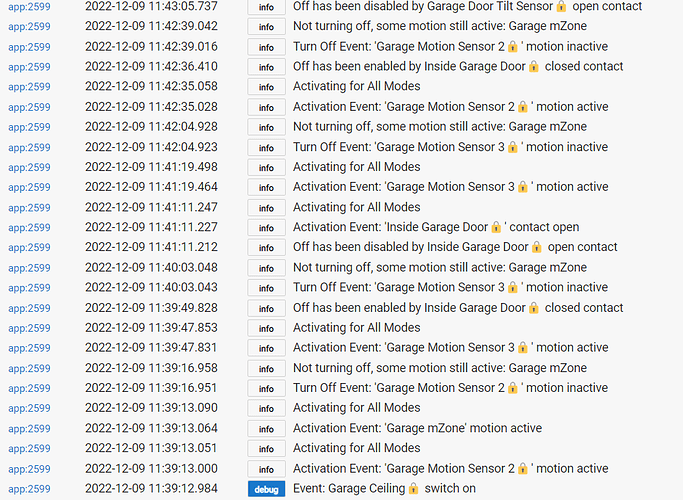
Task: Click lock icon in 11:40:03.043 Turn Off Event
Action: coord(512,287)
